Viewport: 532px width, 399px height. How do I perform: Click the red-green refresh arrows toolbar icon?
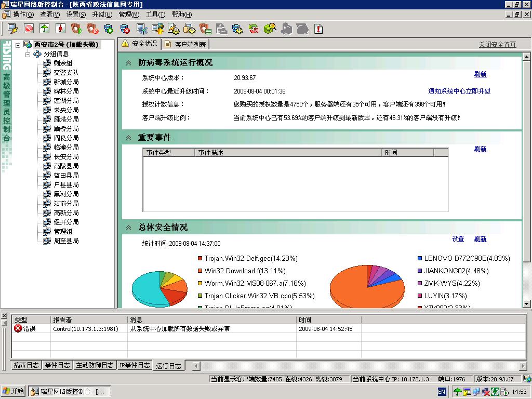click(254, 29)
